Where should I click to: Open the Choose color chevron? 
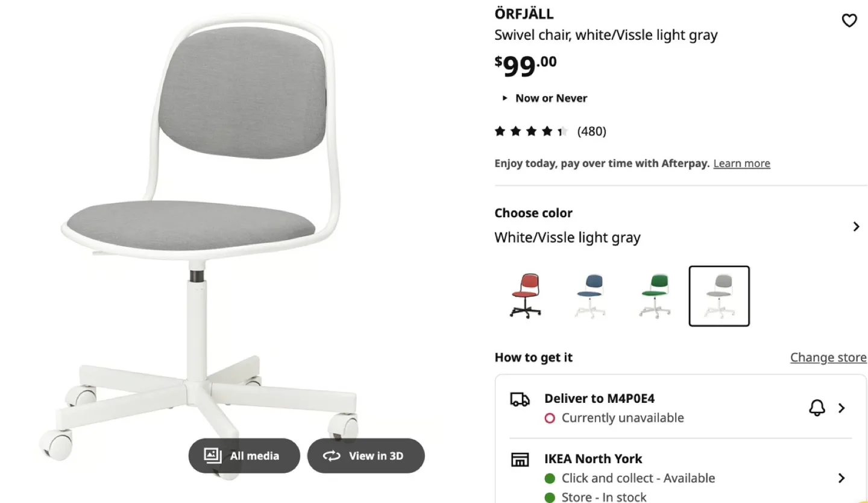pyautogui.click(x=856, y=227)
